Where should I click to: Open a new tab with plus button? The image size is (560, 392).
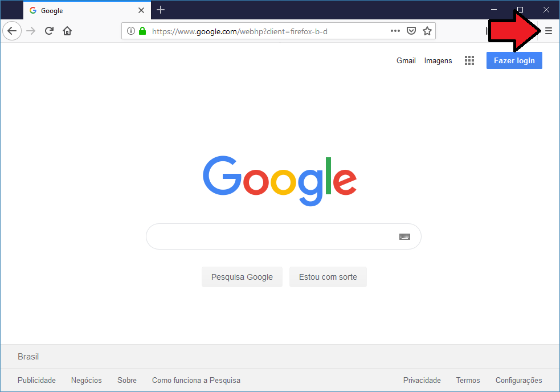point(161,10)
